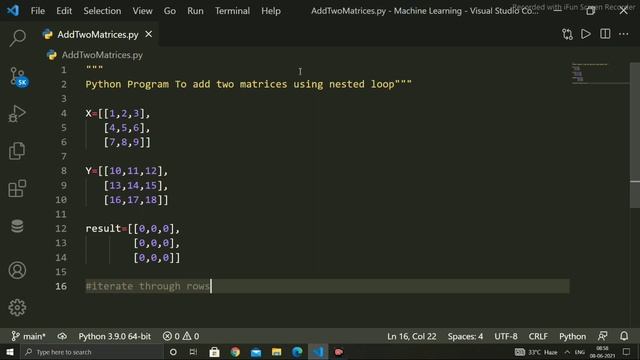The width and height of the screenshot is (640, 360).
Task: Open the editor More Actions menu
Action: coord(624,34)
